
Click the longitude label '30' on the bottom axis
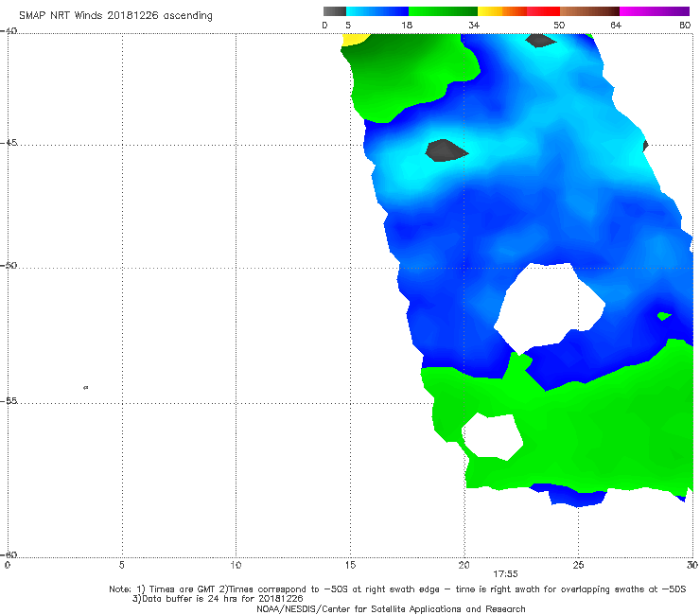(x=692, y=565)
